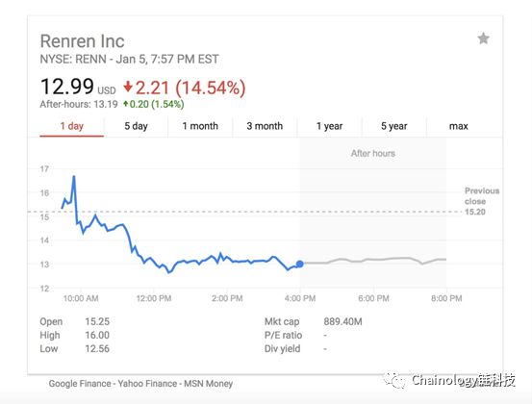Click the Previous close 15.20 label
Screen dimensions: 532x404
point(481,201)
